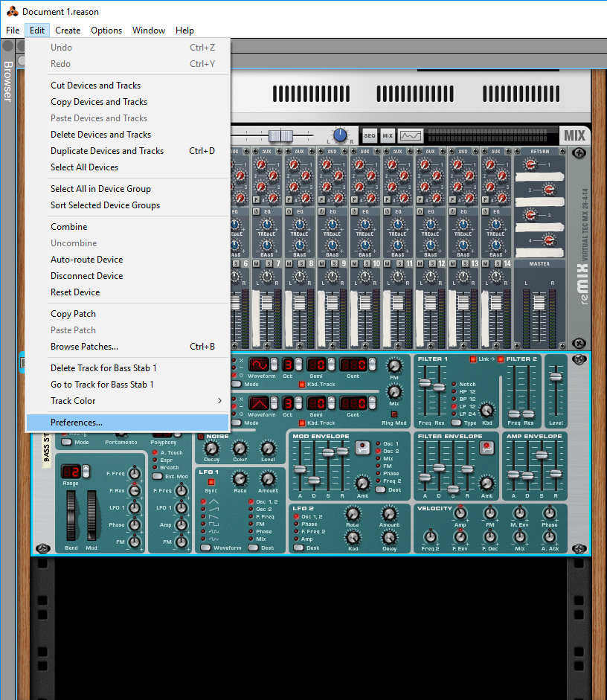Click the Pitch Bend wheel
607x700 pixels.
(71, 516)
